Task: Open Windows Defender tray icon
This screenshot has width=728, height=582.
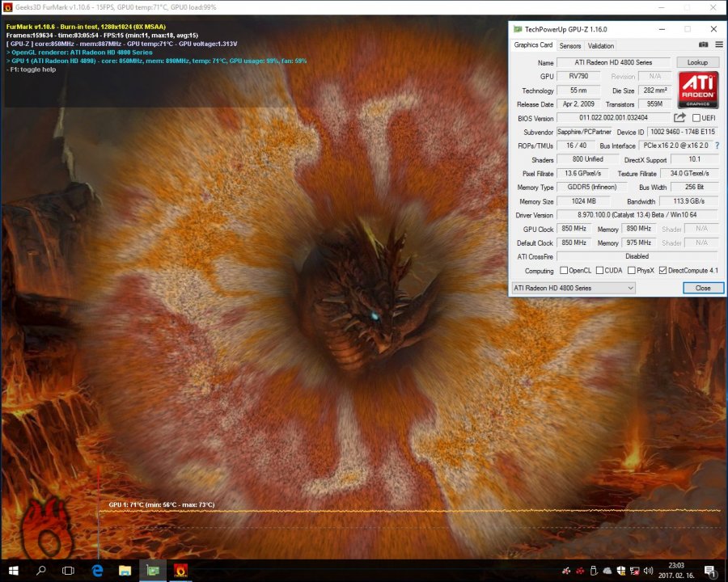Action: coord(621,571)
